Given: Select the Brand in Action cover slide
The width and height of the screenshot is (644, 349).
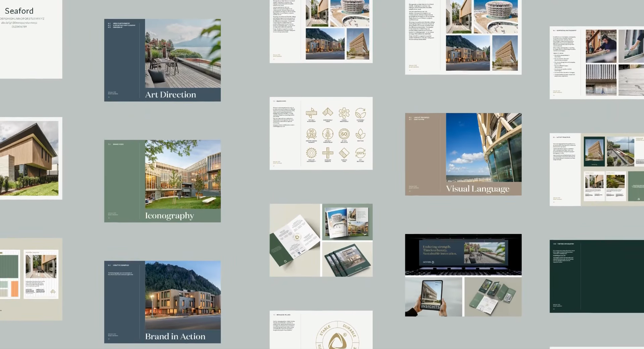Looking at the screenshot, I should [x=163, y=302].
